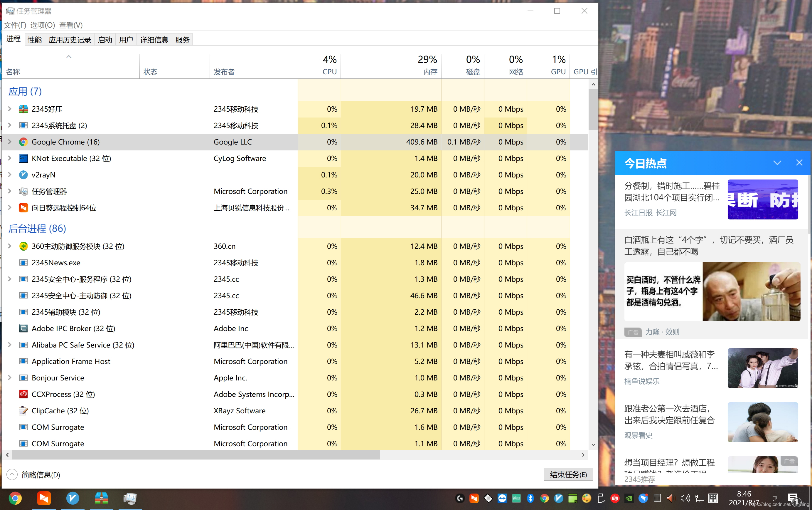
Task: Click the 2345好压 process icon
Action: (23, 109)
